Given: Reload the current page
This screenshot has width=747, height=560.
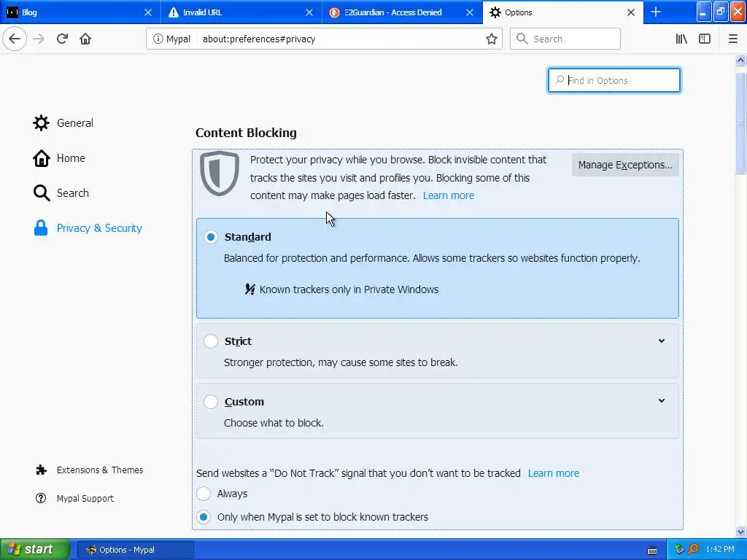Looking at the screenshot, I should tap(62, 39).
